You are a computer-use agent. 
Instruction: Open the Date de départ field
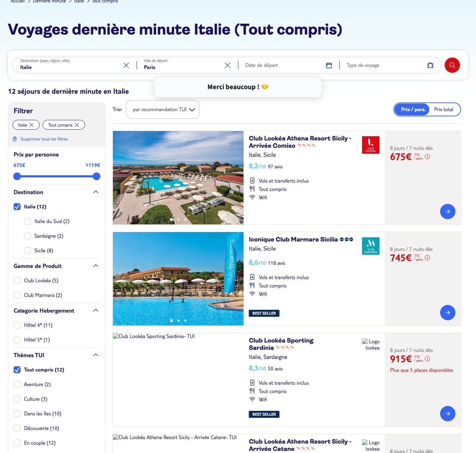click(x=289, y=65)
